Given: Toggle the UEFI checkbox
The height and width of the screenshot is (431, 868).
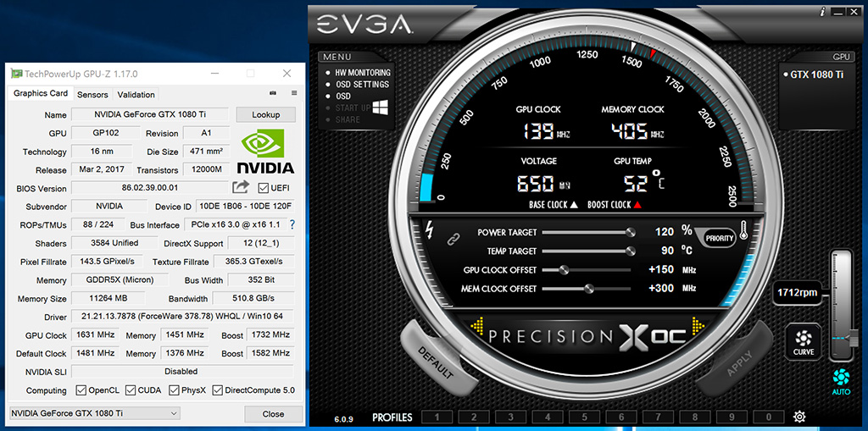Looking at the screenshot, I should pyautogui.click(x=264, y=188).
